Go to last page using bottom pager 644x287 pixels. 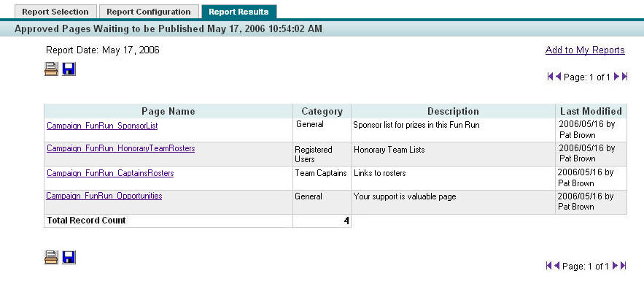[623, 266]
